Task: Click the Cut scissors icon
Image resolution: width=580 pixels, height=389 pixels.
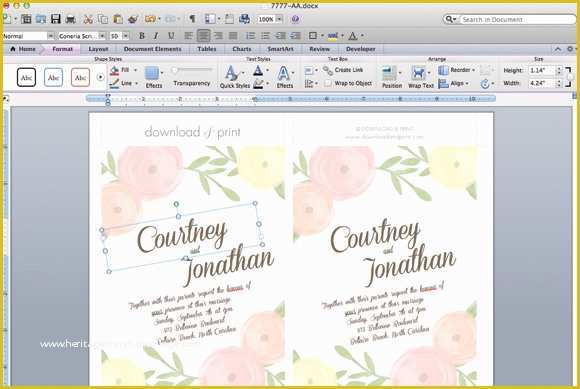Action: point(88,19)
